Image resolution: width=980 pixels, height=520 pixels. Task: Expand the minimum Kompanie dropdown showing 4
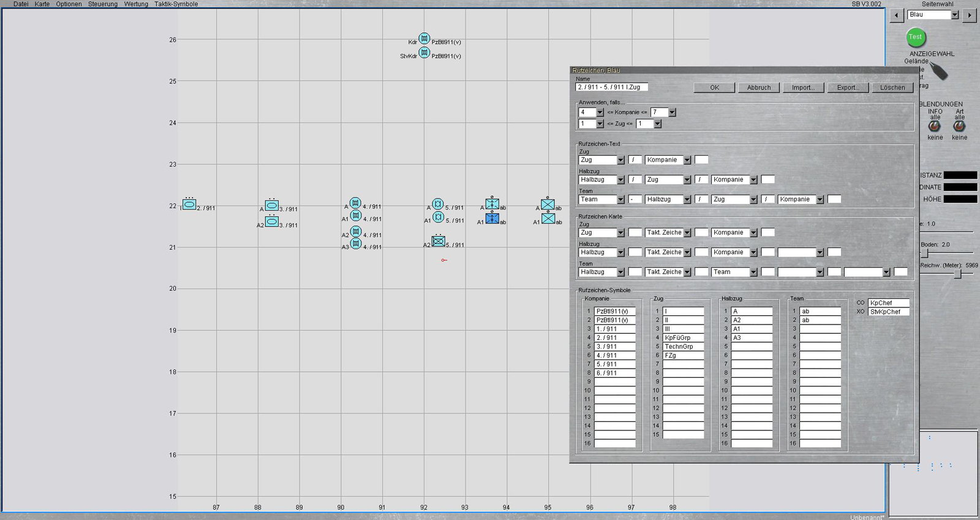[x=600, y=113]
